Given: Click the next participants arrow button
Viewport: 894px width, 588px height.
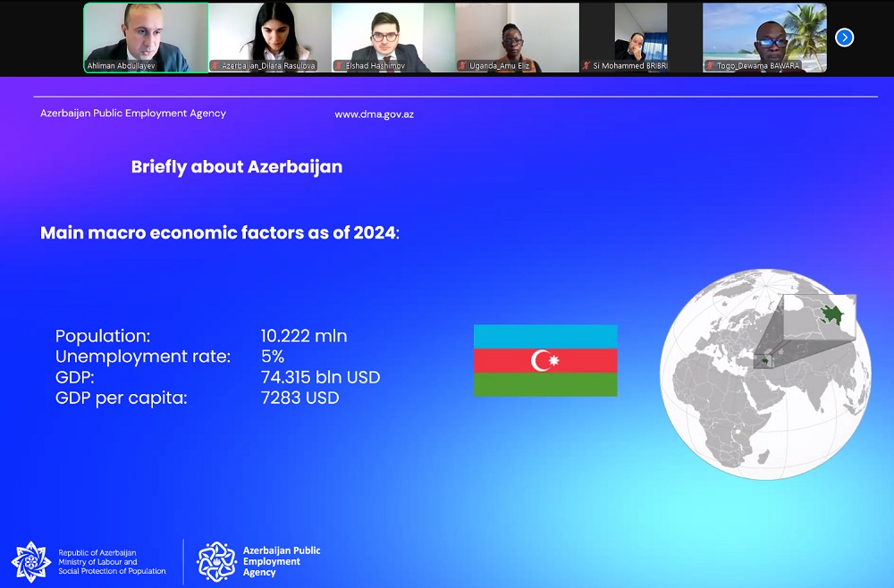Looking at the screenshot, I should [844, 38].
